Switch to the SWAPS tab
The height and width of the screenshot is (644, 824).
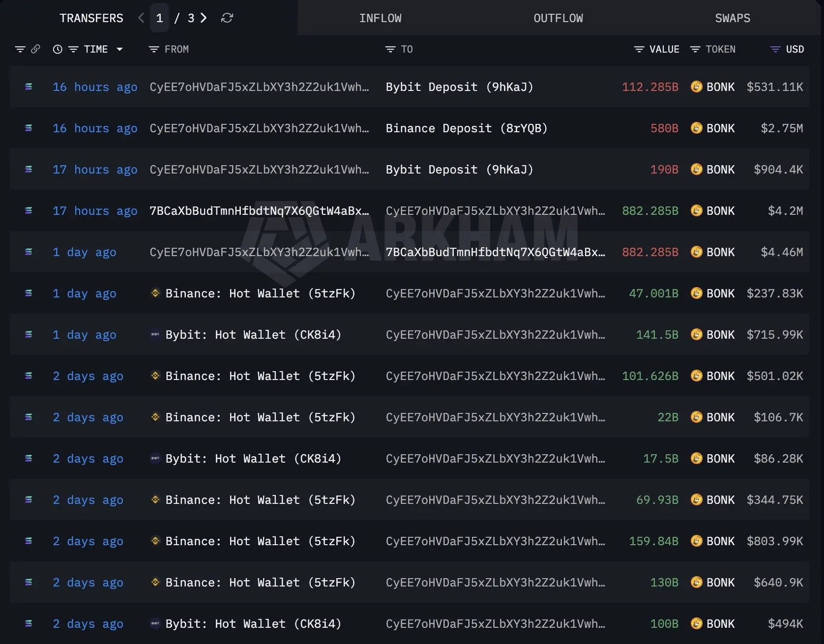click(x=733, y=18)
